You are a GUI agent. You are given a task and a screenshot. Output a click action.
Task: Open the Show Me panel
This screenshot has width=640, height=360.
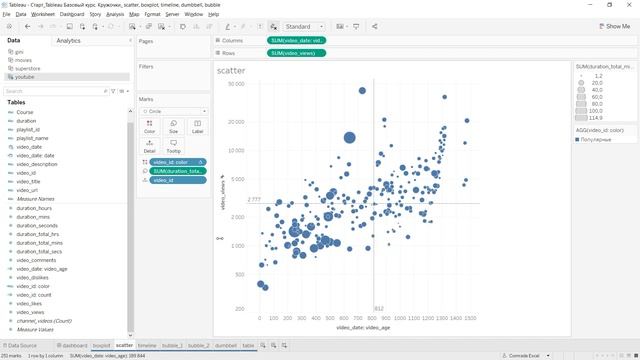coord(614,27)
